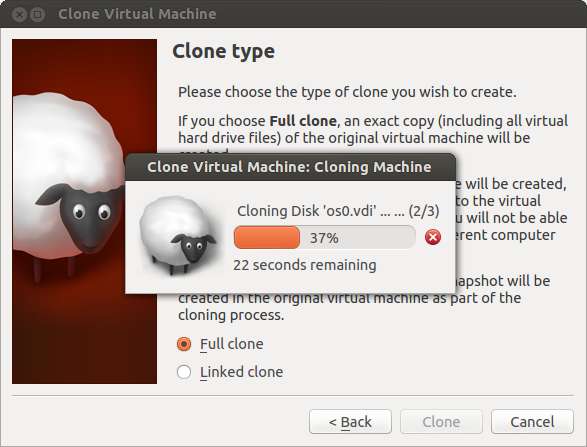The height and width of the screenshot is (447, 587).
Task: Click the orange progress bar fill
Action: [267, 237]
